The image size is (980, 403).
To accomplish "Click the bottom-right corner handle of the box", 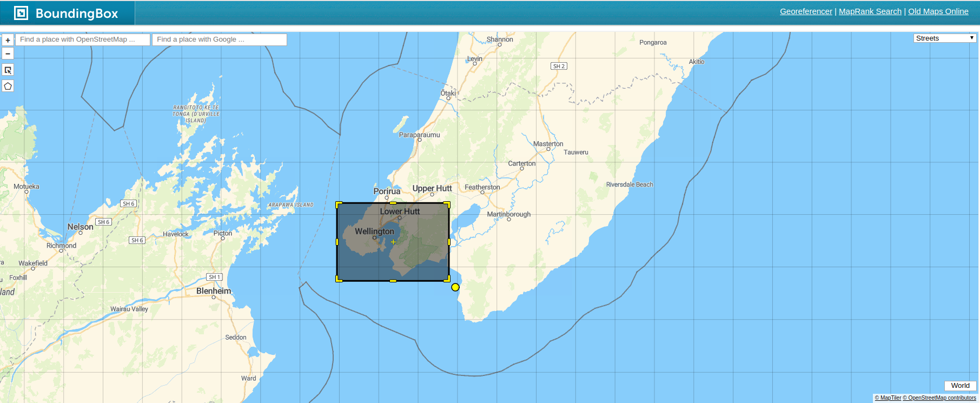I will point(447,279).
